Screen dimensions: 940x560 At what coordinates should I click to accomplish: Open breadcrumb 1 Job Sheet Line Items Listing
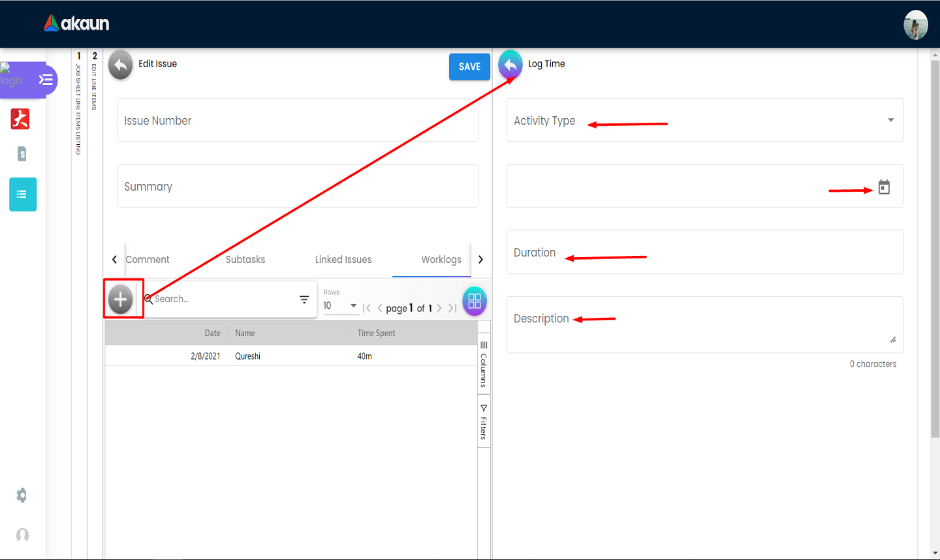coord(79,103)
